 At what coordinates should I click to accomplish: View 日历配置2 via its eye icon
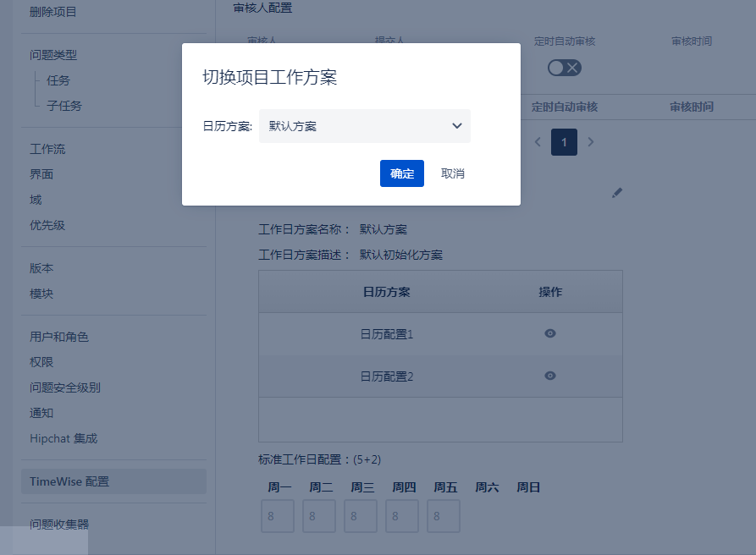pos(550,376)
